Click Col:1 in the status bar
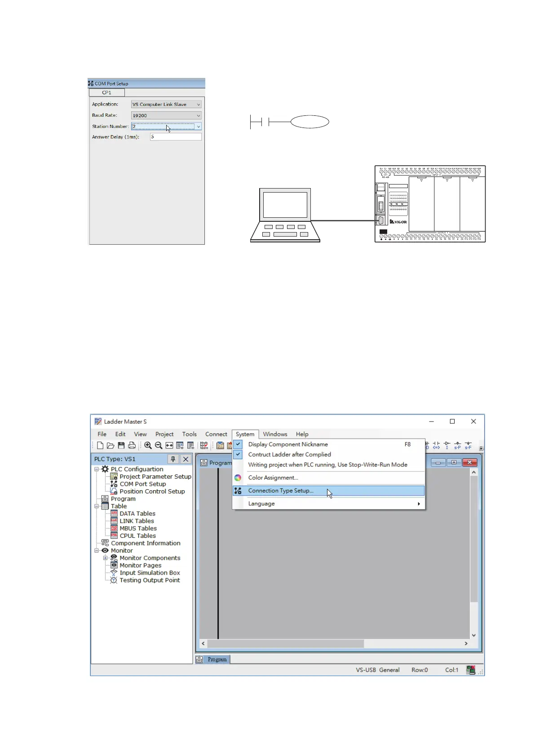Image resolution: width=535 pixels, height=756 pixels. [451, 670]
